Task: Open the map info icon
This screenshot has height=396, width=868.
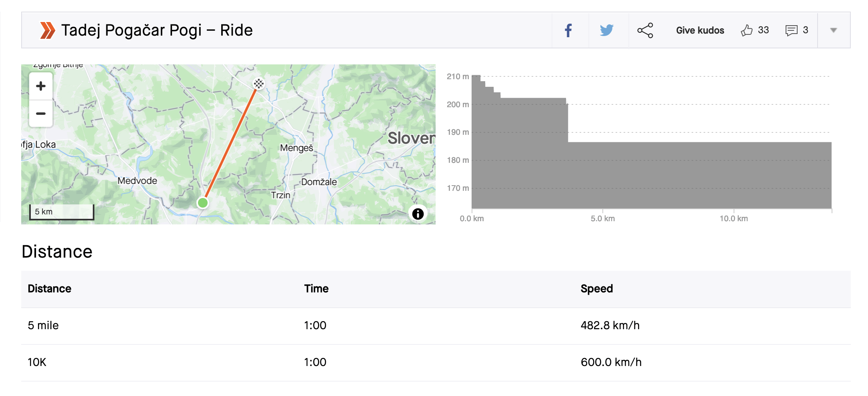Action: click(x=418, y=214)
